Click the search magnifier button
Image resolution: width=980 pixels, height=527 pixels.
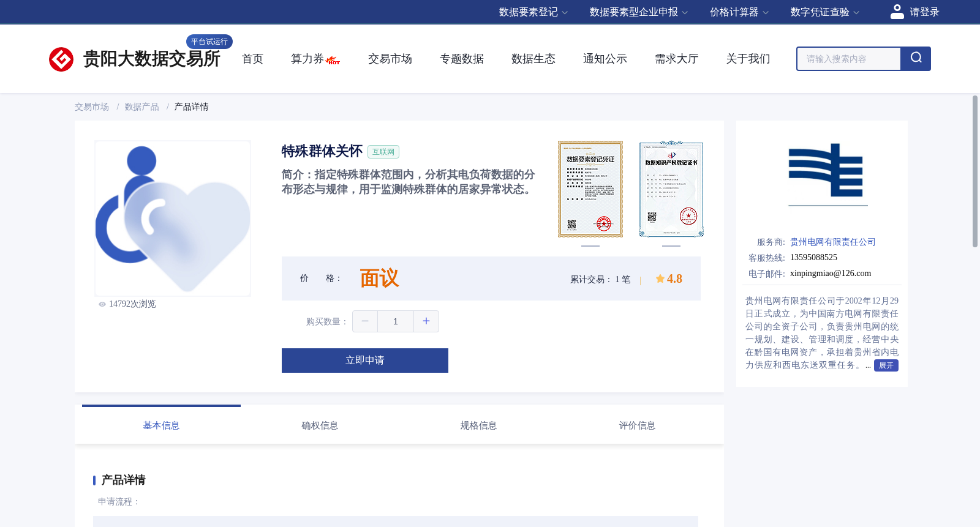coord(916,59)
